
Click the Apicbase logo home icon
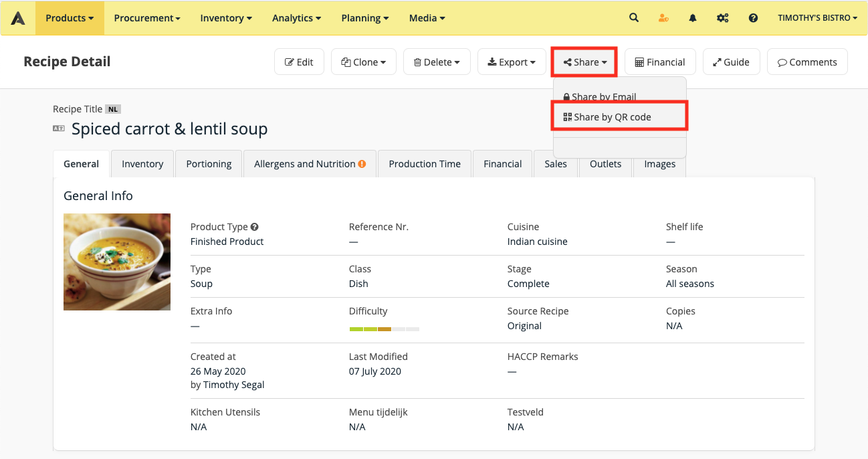point(18,18)
